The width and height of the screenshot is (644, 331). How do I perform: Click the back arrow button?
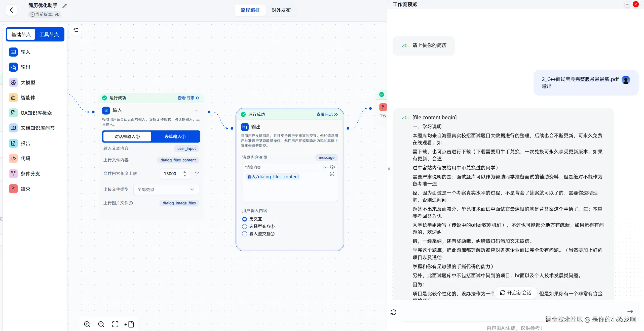tap(11, 10)
